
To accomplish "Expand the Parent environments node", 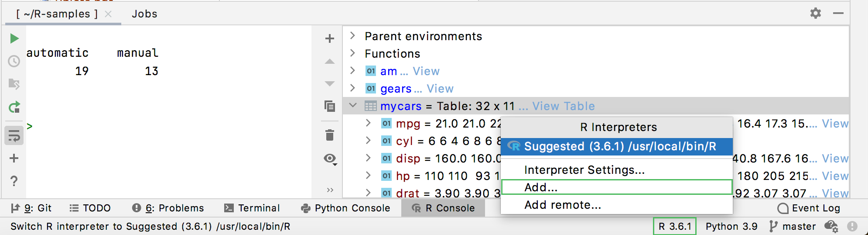I will (x=353, y=36).
